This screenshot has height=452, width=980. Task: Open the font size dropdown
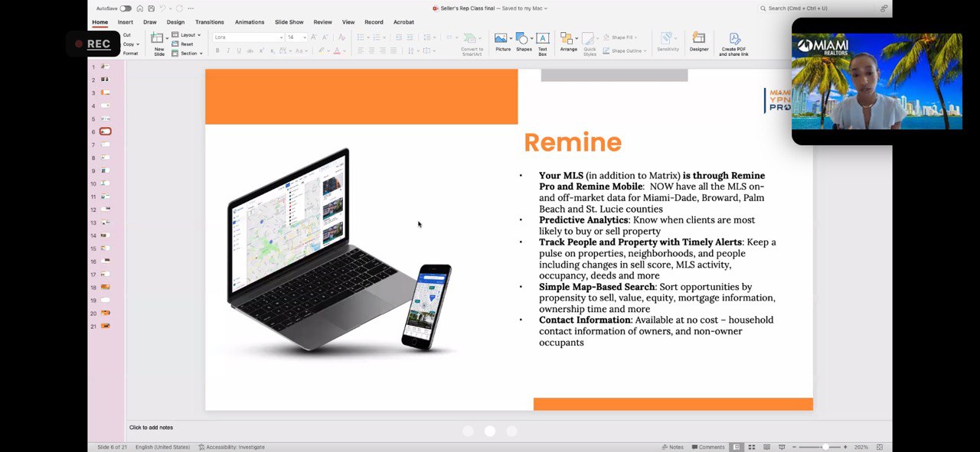click(304, 37)
